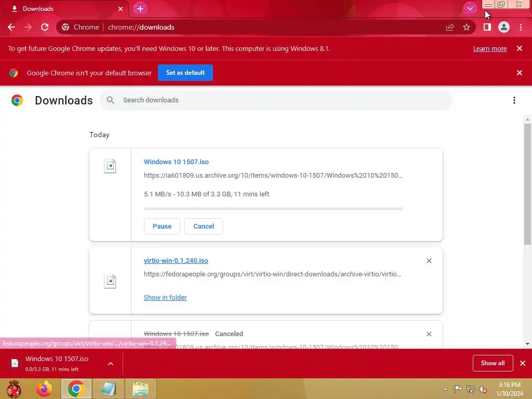Viewport: 532px width, 399px height.
Task: Open the notepad-like taskbar app
Action: tap(108, 389)
